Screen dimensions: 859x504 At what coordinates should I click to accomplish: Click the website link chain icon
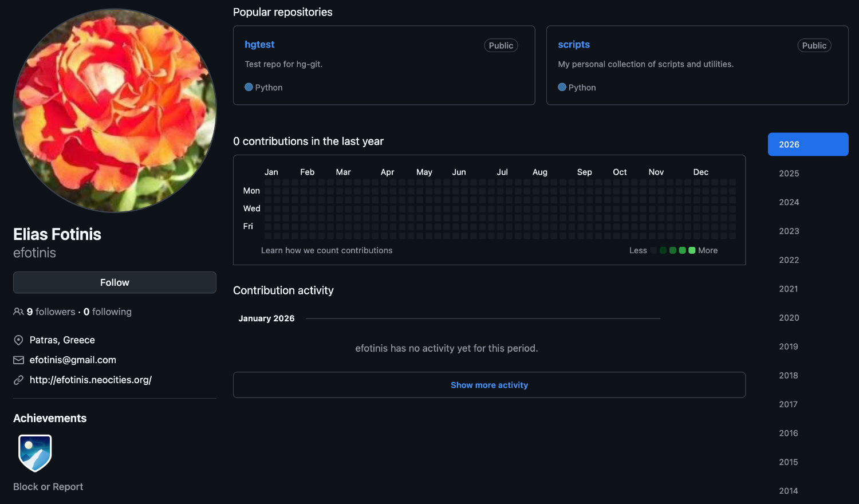tap(18, 380)
